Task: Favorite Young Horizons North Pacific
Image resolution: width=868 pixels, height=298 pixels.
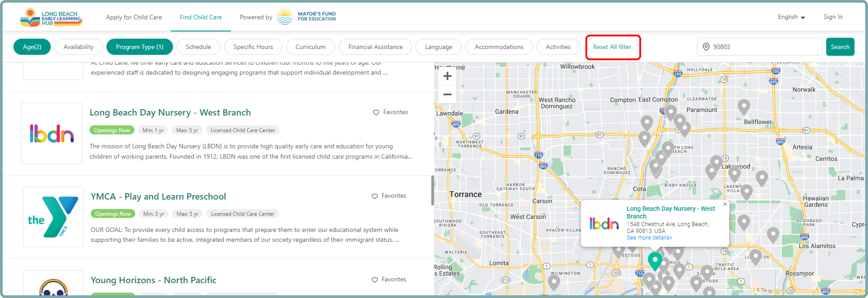Action: tap(389, 280)
